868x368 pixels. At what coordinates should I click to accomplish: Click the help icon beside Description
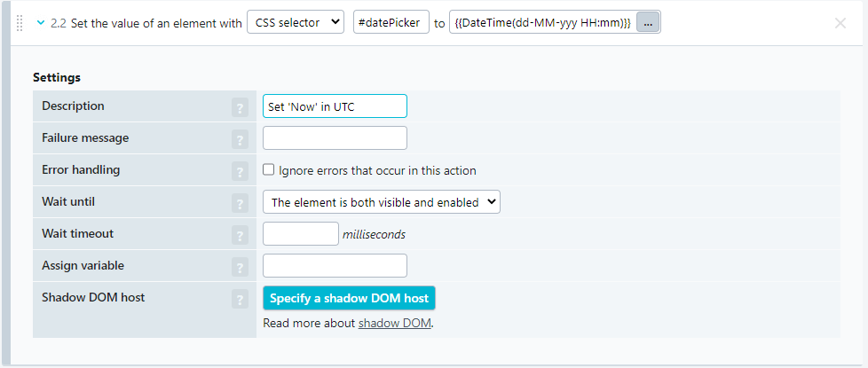[x=240, y=107]
